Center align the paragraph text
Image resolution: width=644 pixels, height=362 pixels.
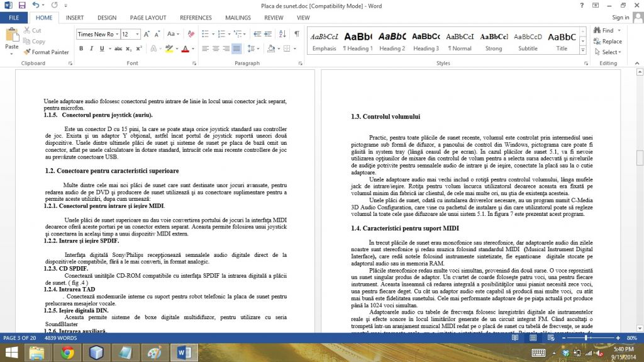coord(215,48)
